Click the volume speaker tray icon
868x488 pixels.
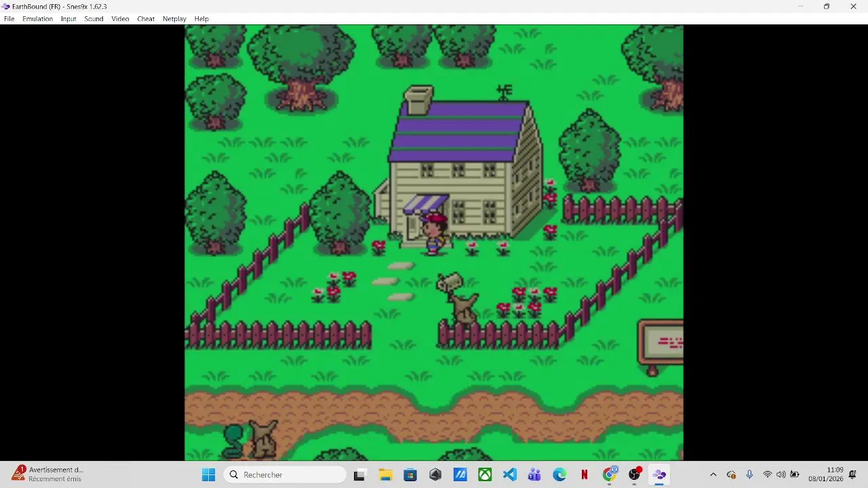tap(781, 475)
